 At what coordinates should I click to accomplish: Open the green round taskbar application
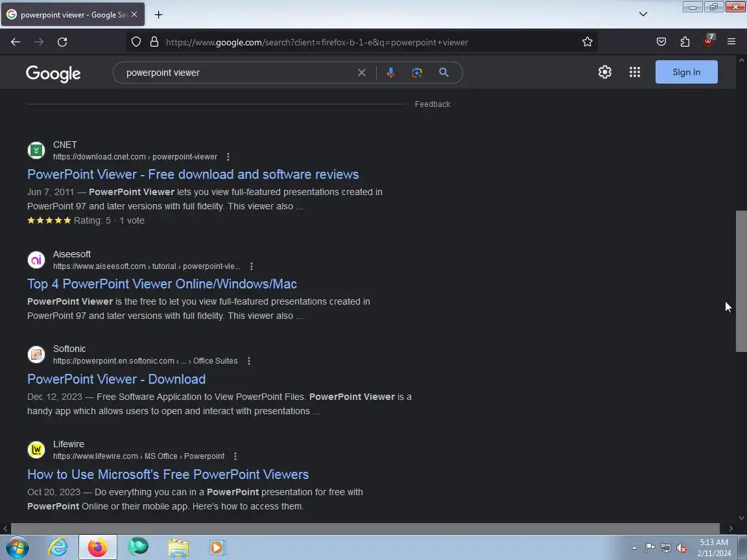click(138, 546)
